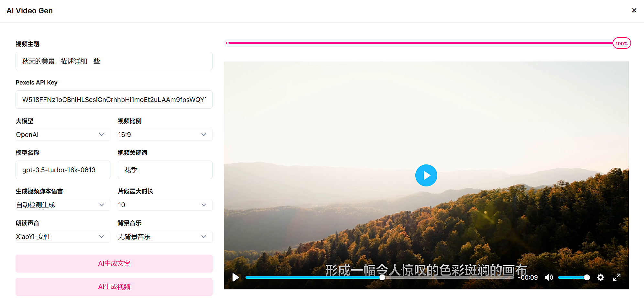644x302 pixels.
Task: Enter fullscreen mode in the video player
Action: tap(617, 277)
